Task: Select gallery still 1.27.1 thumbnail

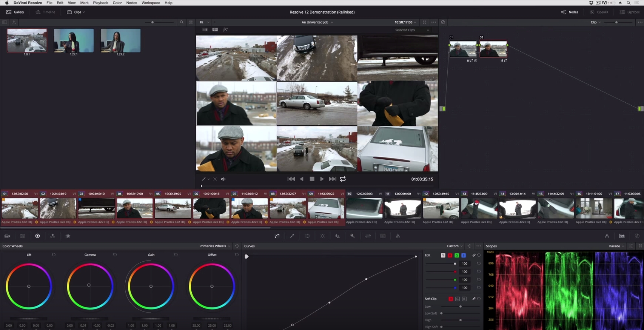Action: click(74, 40)
